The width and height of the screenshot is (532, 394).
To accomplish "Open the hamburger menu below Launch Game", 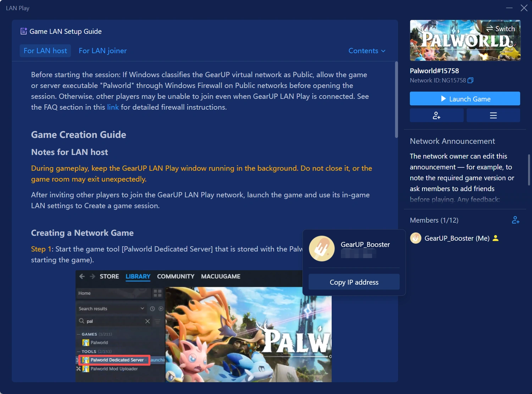I will tap(493, 115).
